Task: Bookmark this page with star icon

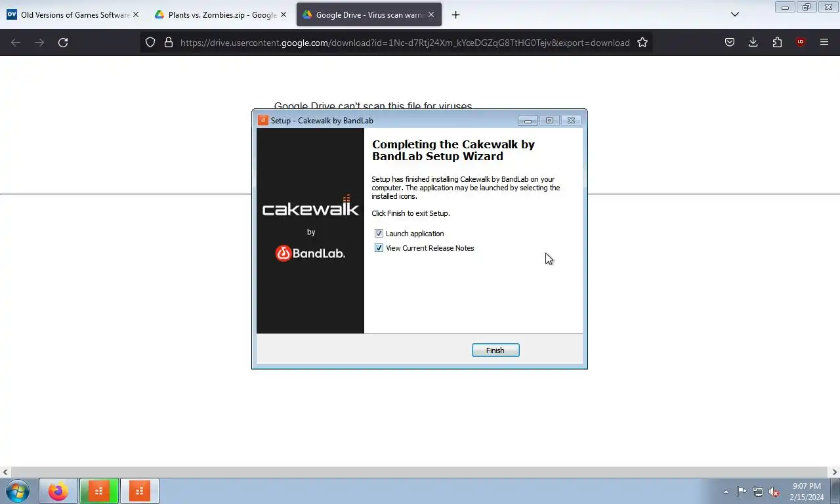Action: 642,43
